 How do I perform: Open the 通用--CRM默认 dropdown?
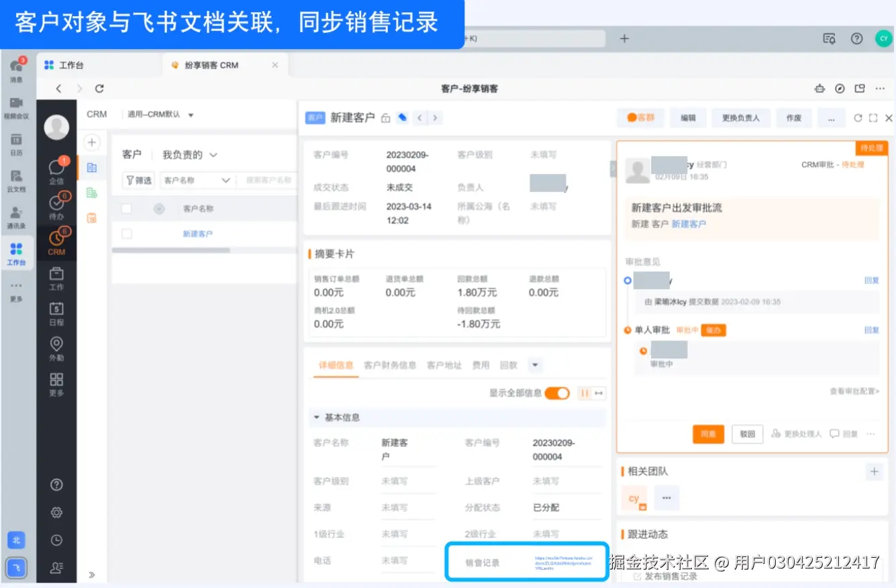[x=158, y=113]
